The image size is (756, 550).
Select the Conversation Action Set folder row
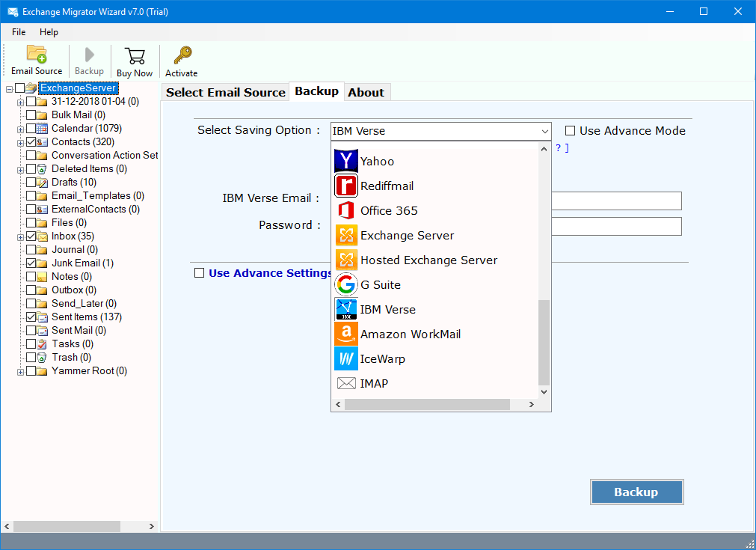(105, 156)
